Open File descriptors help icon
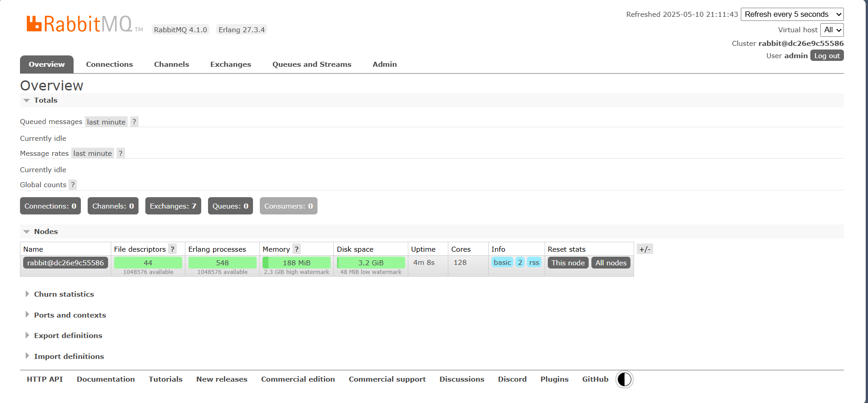The width and height of the screenshot is (868, 403). (x=172, y=249)
